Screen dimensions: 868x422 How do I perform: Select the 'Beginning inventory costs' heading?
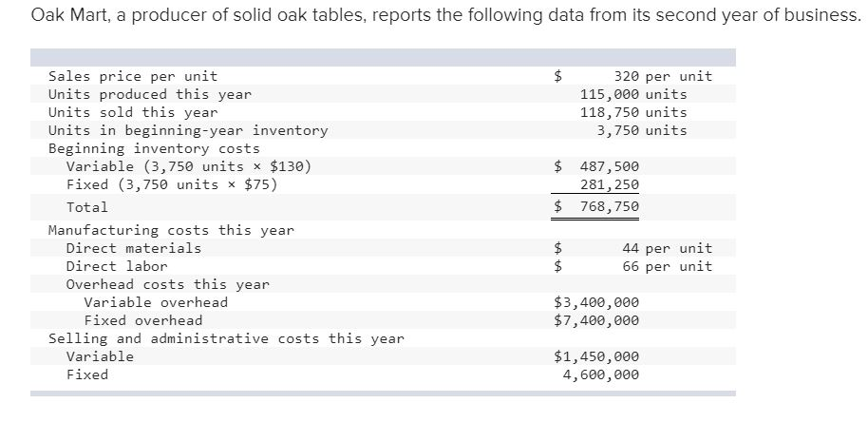point(154,148)
